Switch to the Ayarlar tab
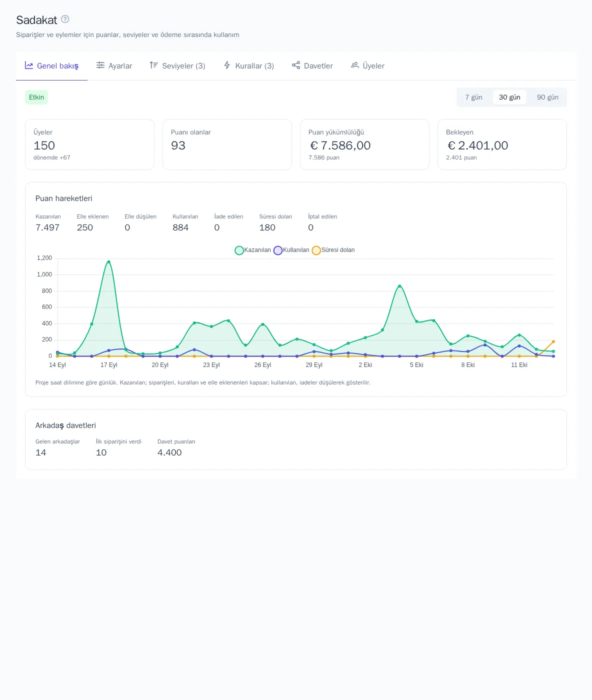This screenshot has width=592, height=700. [114, 66]
